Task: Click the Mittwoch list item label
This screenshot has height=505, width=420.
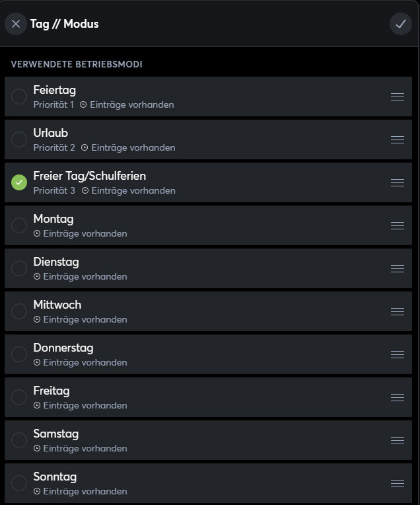Action: 57,305
